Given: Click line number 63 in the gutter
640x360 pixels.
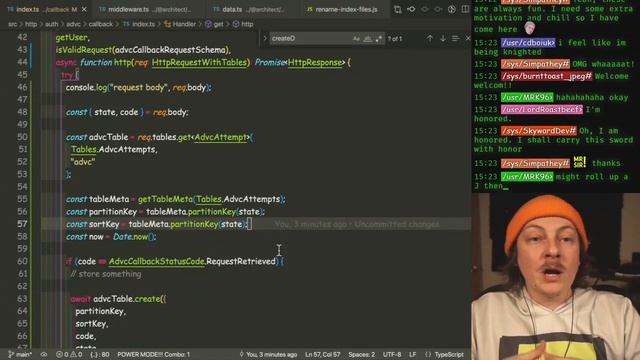Looking at the screenshot, I should (x=22, y=298).
